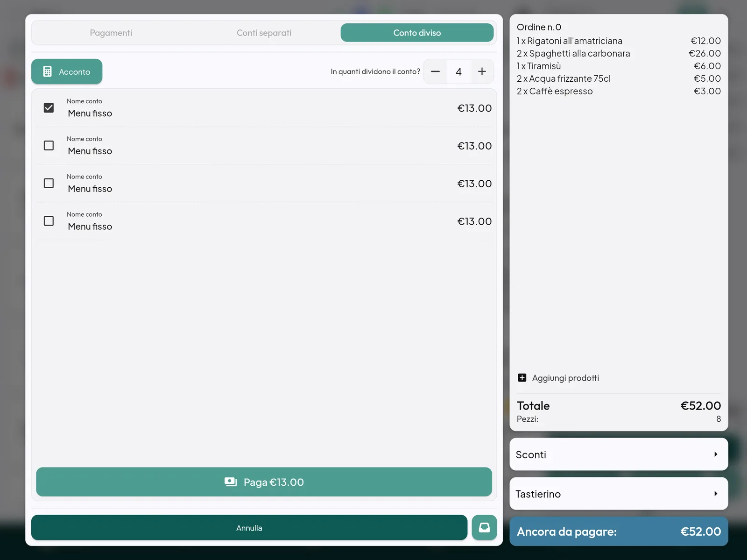The height and width of the screenshot is (560, 747).
Task: Click "In quanti dividono il conto?" label
Action: [x=375, y=71]
